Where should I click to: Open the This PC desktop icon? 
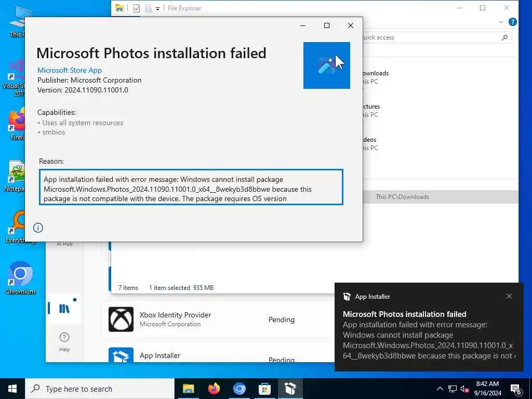[17, 21]
